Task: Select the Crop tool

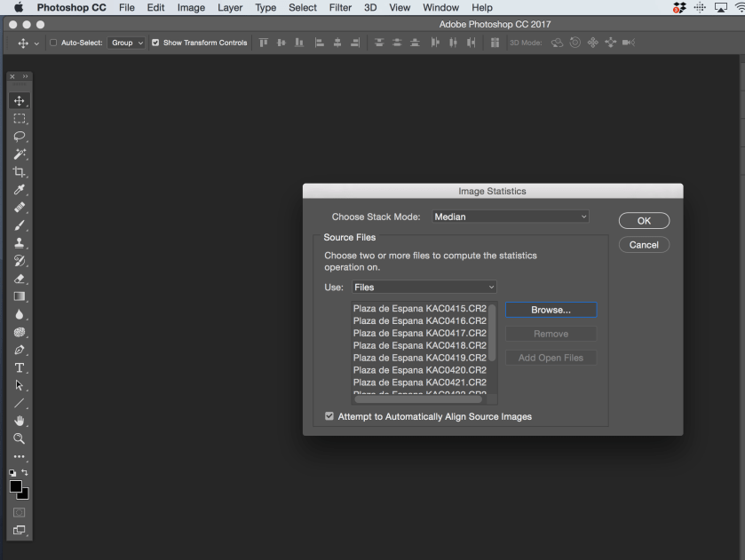Action: point(19,172)
